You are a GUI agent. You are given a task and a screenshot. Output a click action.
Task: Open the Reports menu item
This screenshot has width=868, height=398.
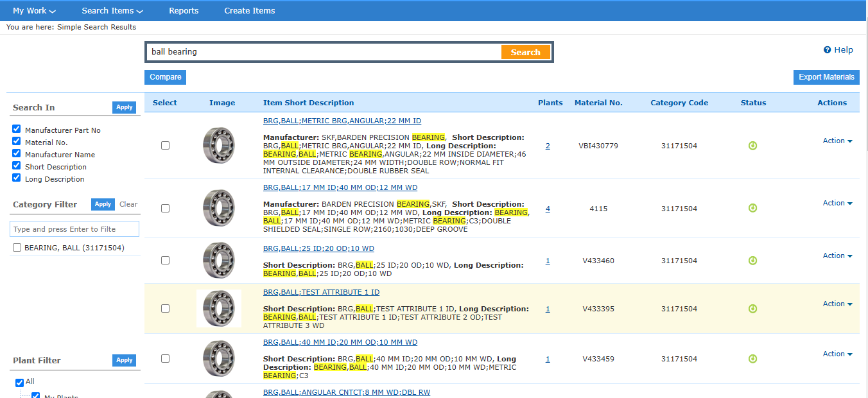(x=184, y=11)
